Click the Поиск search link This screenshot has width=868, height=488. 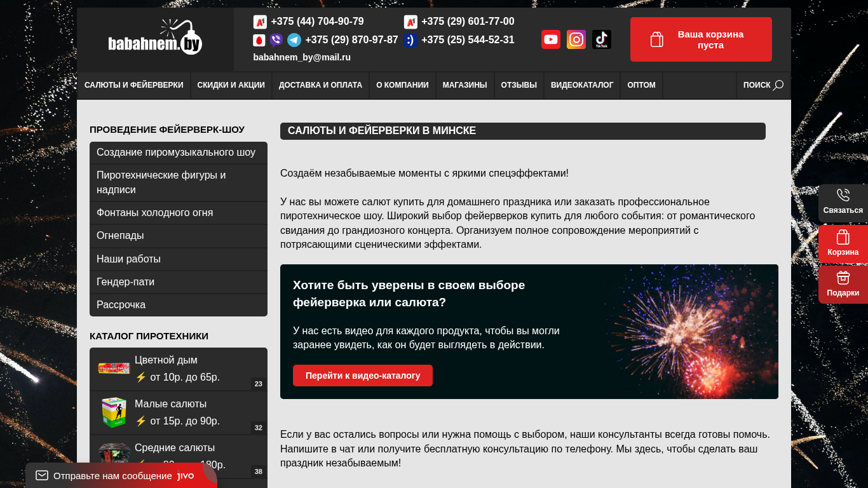763,85
